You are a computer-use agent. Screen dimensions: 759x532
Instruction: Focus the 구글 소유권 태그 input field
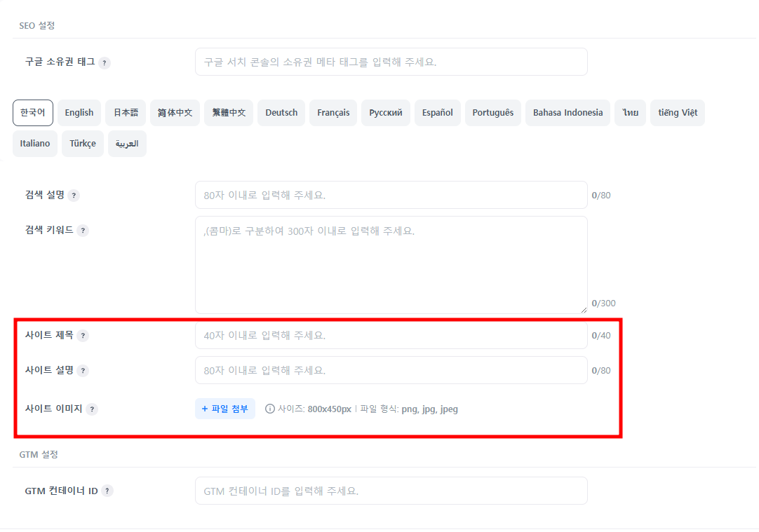[391, 62]
